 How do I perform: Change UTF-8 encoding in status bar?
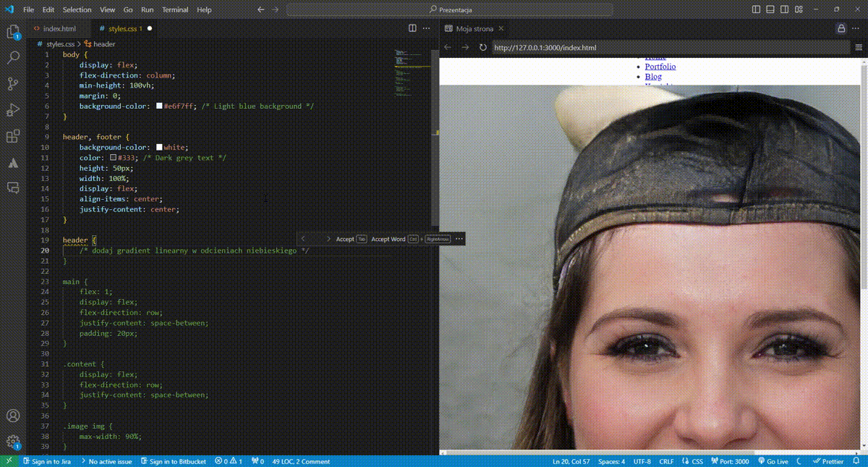point(642,461)
